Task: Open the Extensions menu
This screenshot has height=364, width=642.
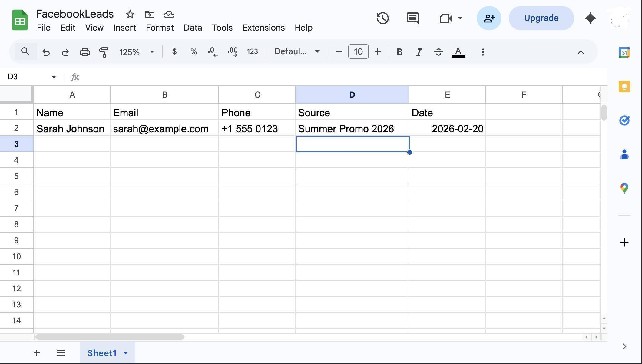Action: [263, 28]
